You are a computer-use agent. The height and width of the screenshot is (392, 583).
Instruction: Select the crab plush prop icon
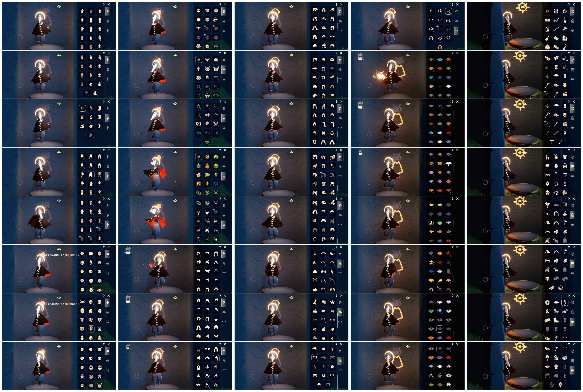pos(565,311)
